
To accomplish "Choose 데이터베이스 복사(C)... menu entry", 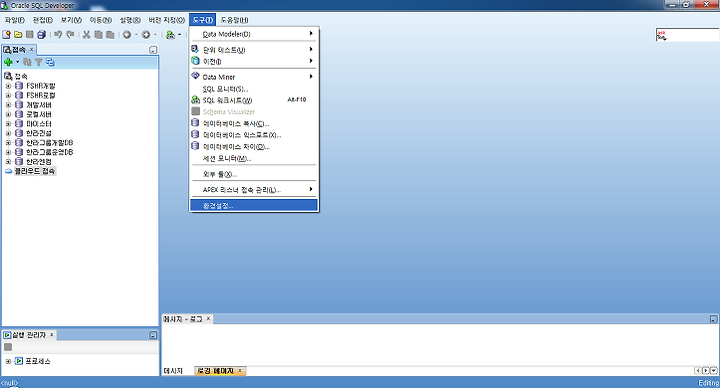I will click(254, 124).
